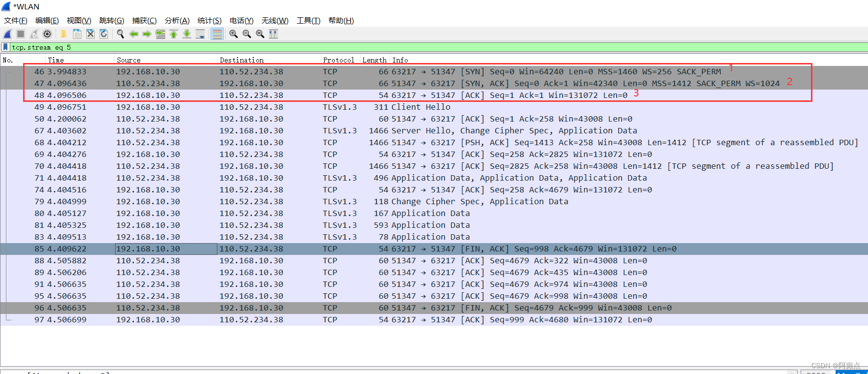Select packet 68 with PSH, ACK

point(434,143)
